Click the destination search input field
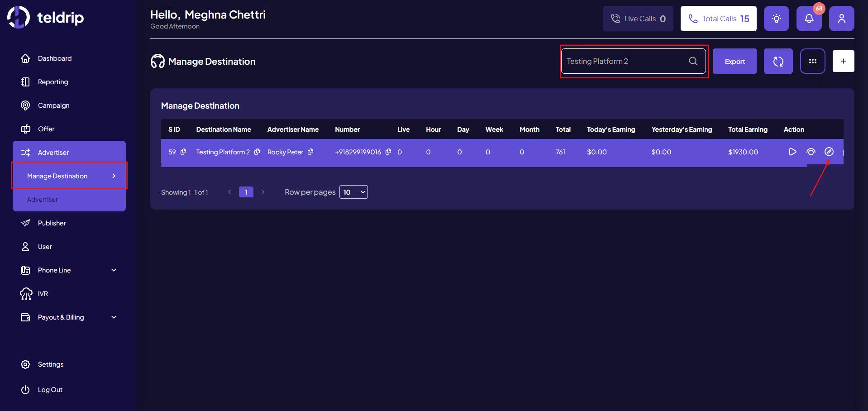868x411 pixels. pyautogui.click(x=625, y=61)
